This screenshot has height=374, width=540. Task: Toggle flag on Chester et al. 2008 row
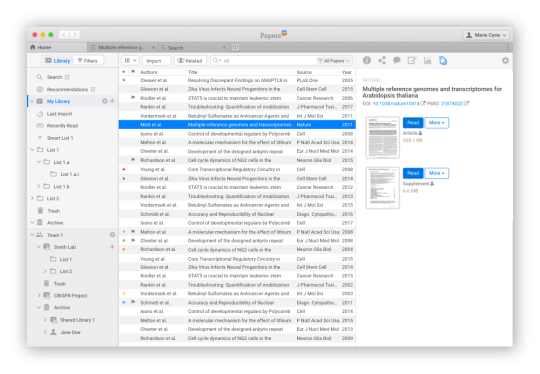tap(133, 240)
